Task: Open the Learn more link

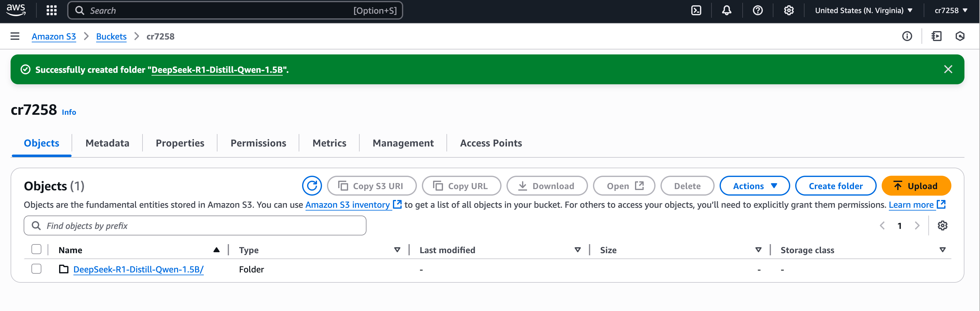Action: click(917, 205)
